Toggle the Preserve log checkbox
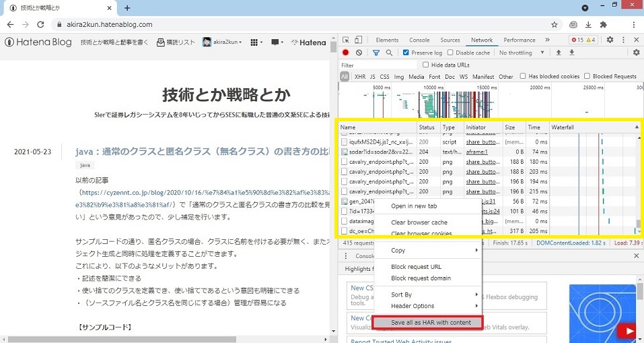The image size is (644, 343). coord(406,53)
